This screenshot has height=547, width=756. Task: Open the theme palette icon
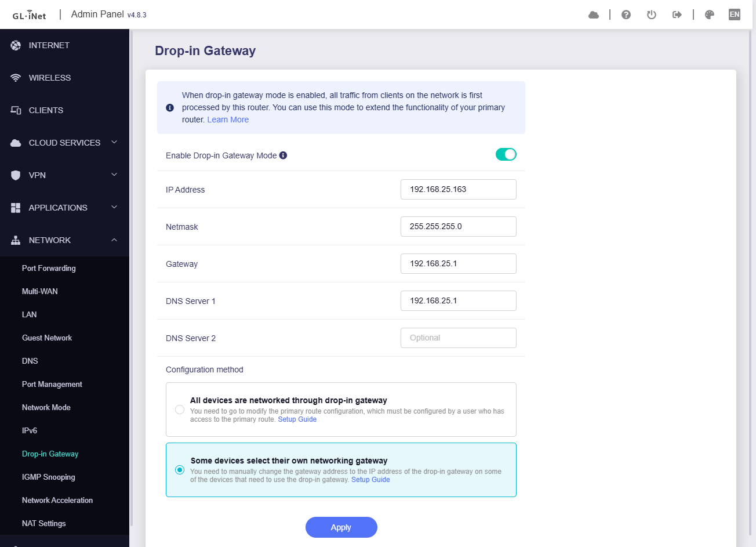click(709, 15)
